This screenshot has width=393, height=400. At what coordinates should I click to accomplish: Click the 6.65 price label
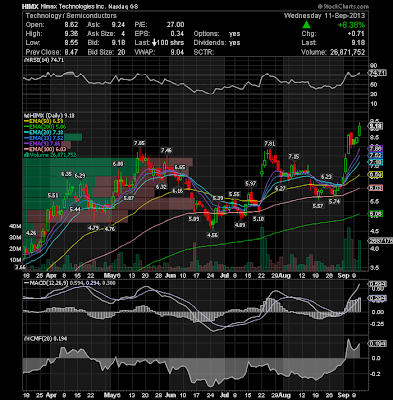pos(180,167)
